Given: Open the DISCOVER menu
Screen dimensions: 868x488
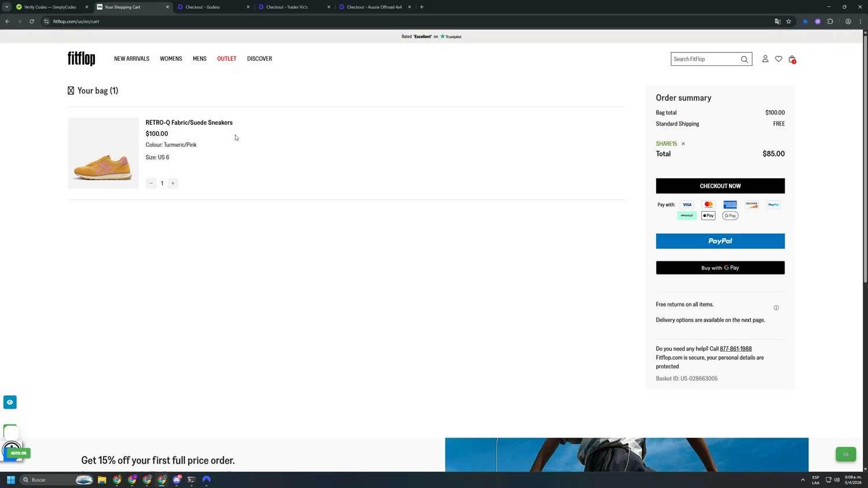Looking at the screenshot, I should (x=259, y=59).
